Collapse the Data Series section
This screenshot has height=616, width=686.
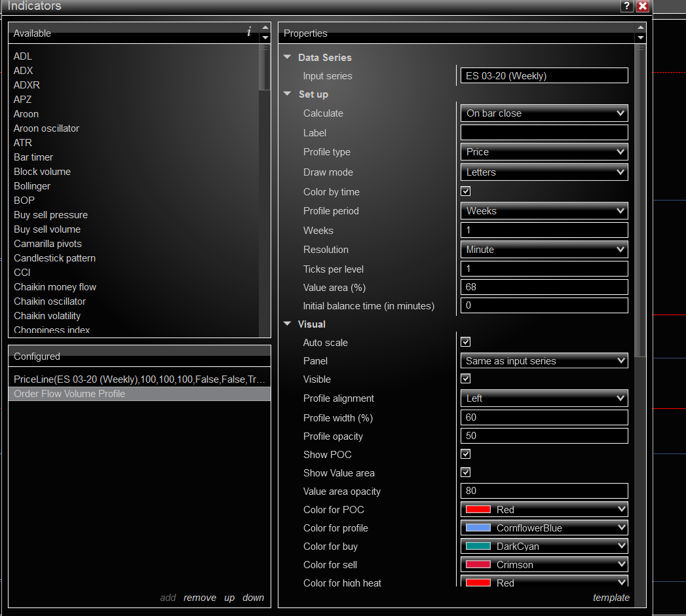288,57
